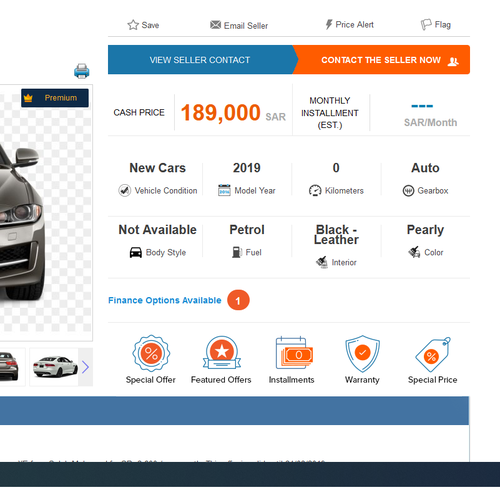Click the 189,000 SAR cash price
Image resolution: width=500 pixels, height=500 pixels.
233,113
